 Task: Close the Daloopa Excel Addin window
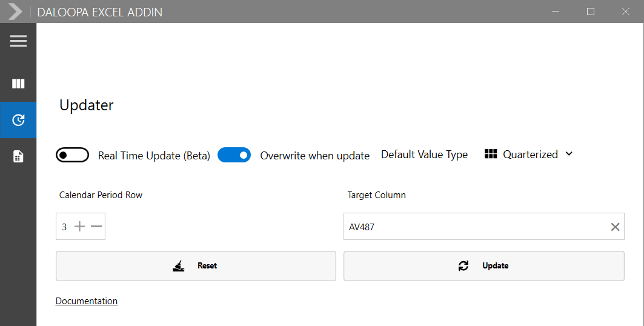click(x=625, y=12)
